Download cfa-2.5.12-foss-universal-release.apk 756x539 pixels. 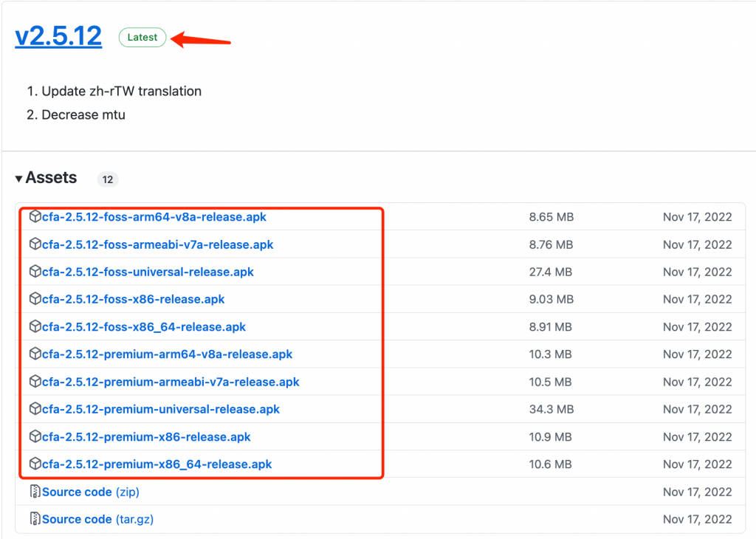(148, 272)
